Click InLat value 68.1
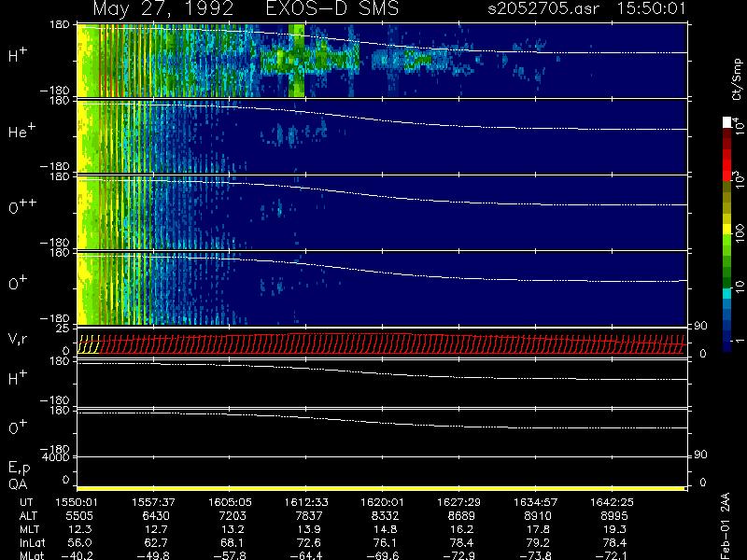 click(x=232, y=543)
